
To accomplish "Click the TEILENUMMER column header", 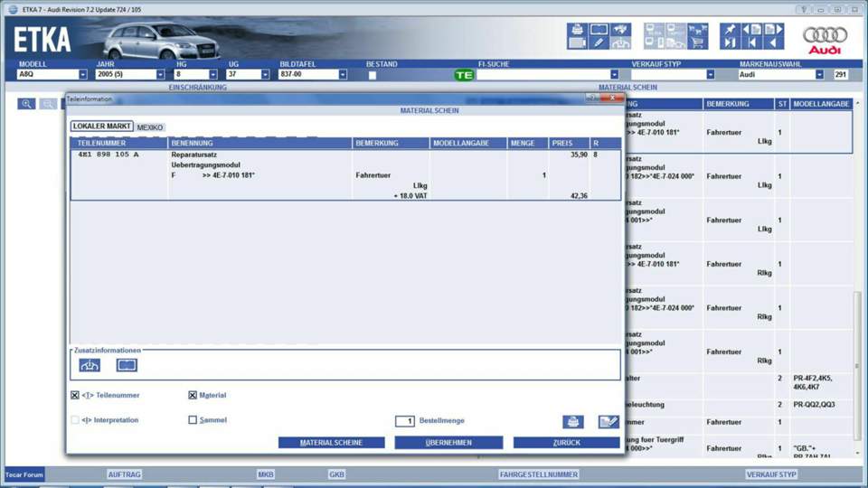I will (x=119, y=144).
